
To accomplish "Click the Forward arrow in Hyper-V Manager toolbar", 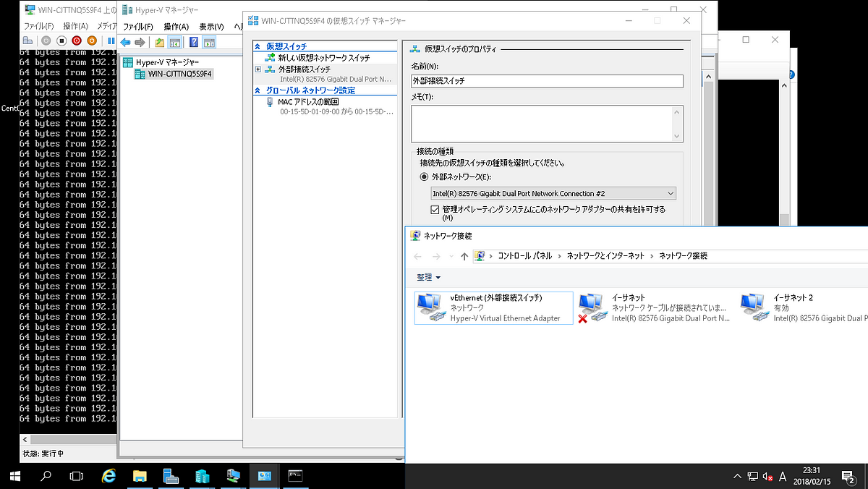I will [x=140, y=42].
